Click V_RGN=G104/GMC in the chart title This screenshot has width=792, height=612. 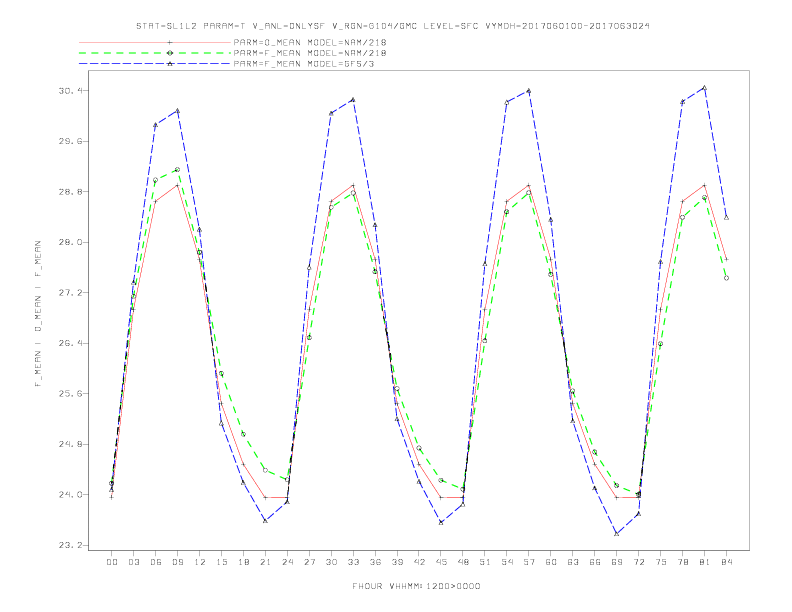point(375,26)
